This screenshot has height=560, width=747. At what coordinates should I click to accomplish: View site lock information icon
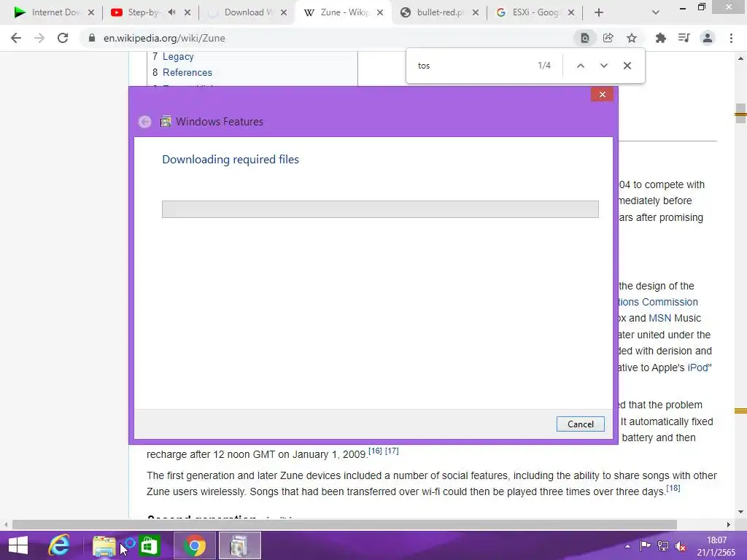pos(91,38)
